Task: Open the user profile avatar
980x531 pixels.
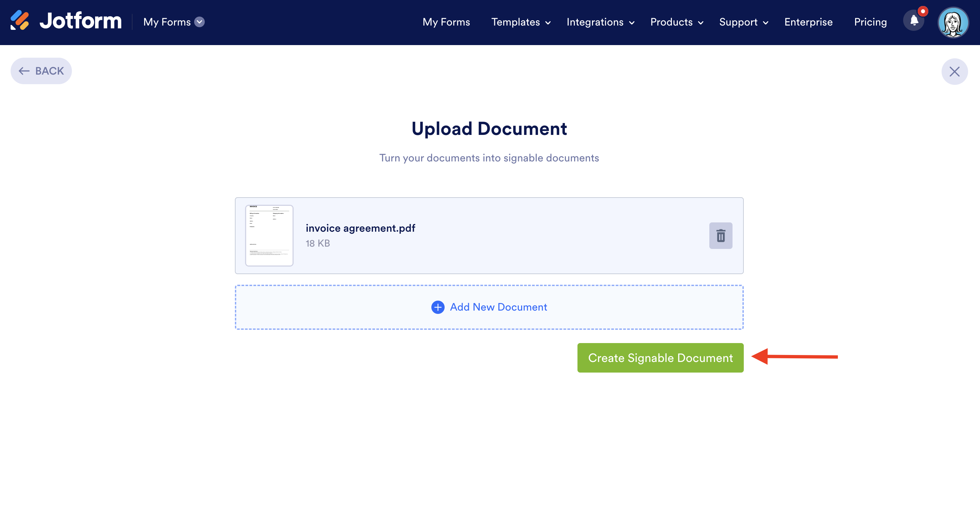Action: click(953, 23)
